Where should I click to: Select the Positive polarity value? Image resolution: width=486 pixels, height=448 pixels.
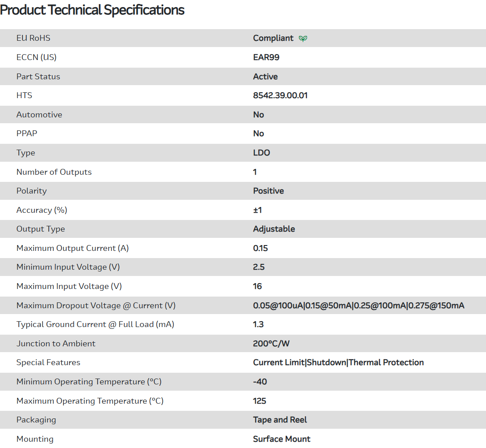[268, 191]
